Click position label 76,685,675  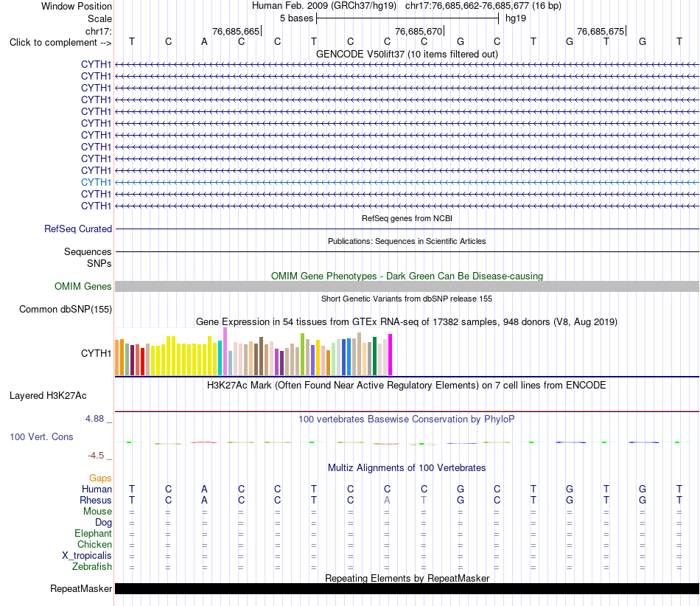pos(601,31)
